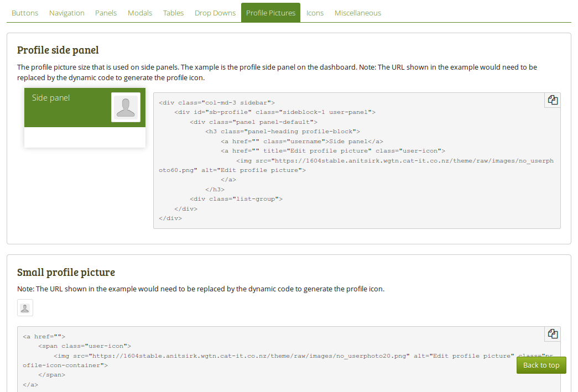Screen dimensions: 578x392
Task: Switch to the Drop Downs tab
Action: click(215, 13)
